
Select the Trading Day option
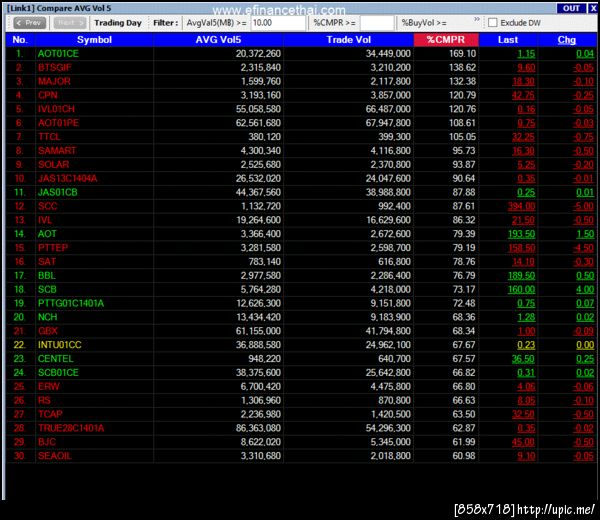point(118,23)
